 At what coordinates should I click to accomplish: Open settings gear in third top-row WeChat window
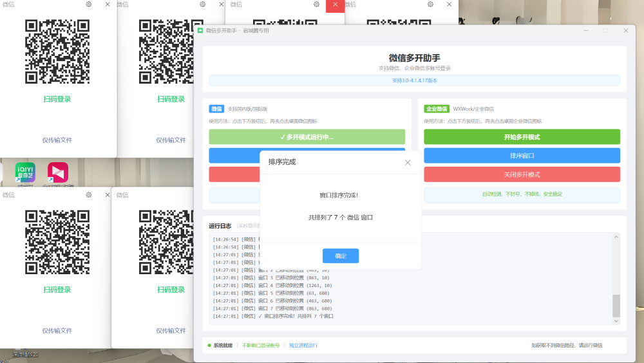(x=316, y=4)
